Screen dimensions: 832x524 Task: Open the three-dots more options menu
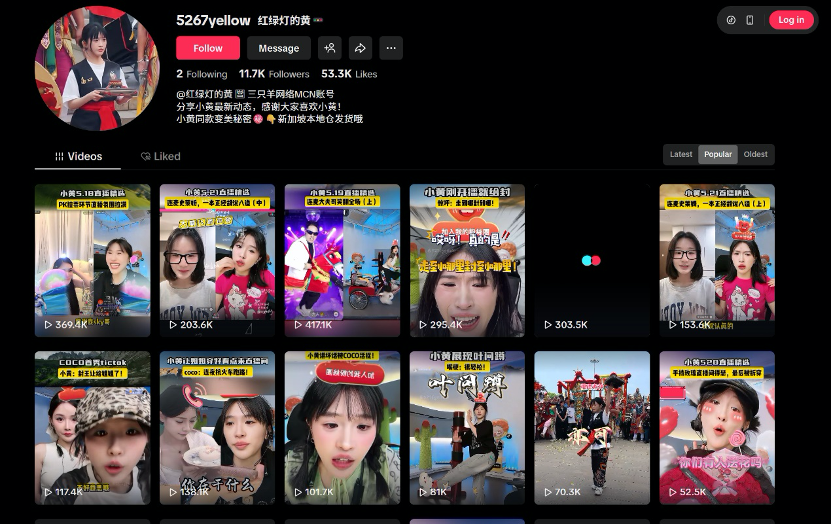[391, 48]
